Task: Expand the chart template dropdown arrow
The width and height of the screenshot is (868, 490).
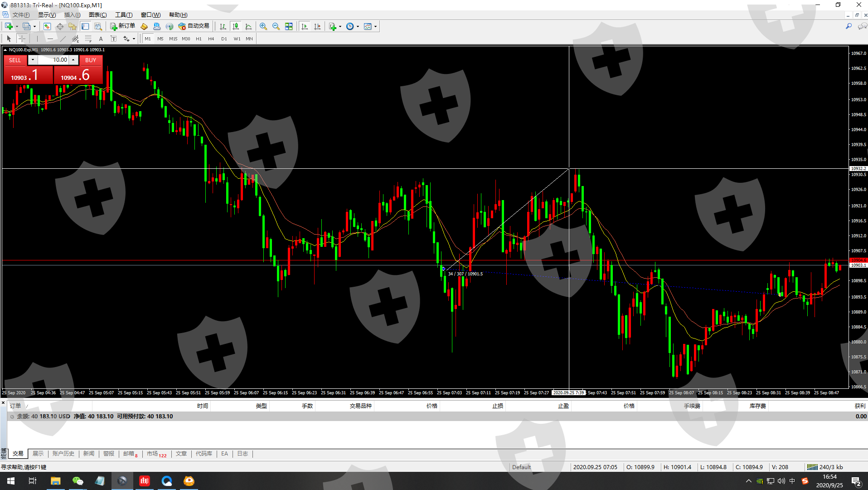Action: pos(375,26)
